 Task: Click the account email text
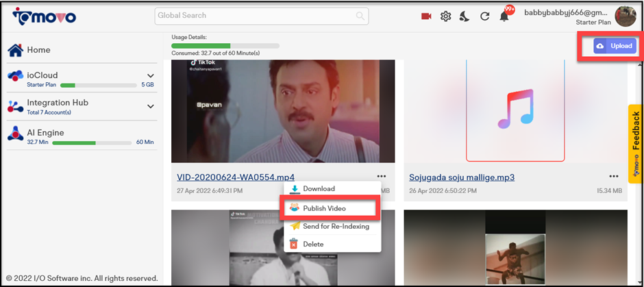coord(567,12)
